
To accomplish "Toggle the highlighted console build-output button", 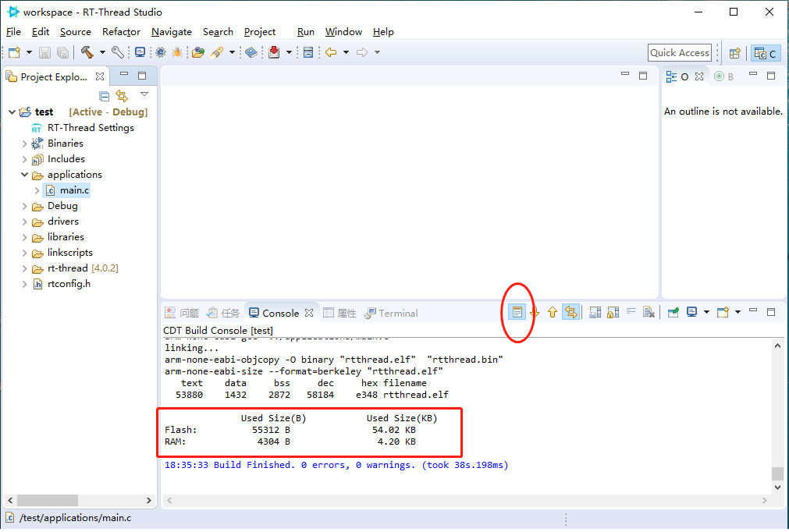I will click(x=517, y=313).
